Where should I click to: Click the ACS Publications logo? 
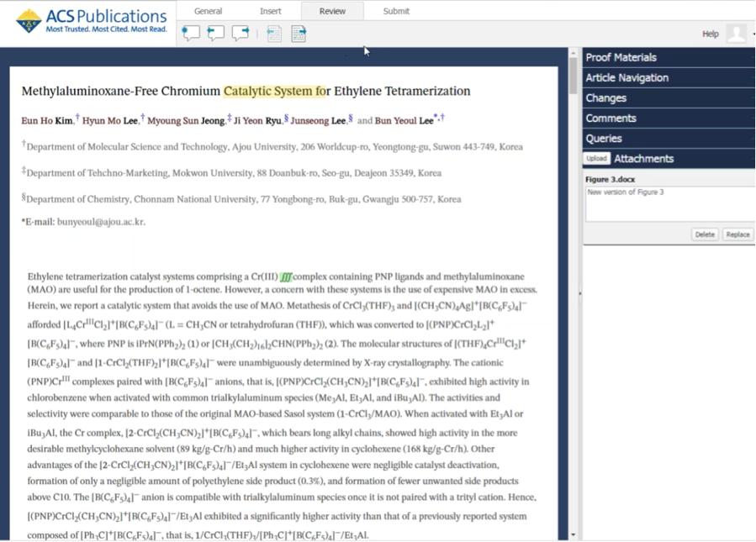91,21
